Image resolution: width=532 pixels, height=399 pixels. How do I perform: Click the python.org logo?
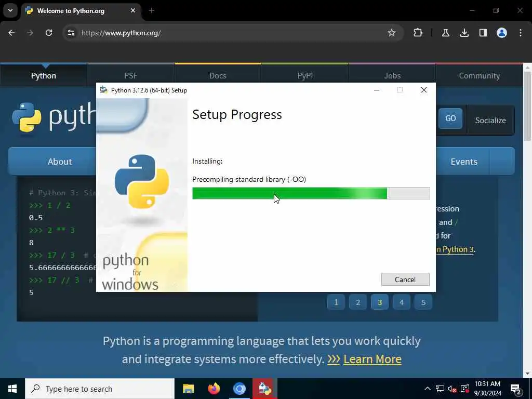[54, 118]
